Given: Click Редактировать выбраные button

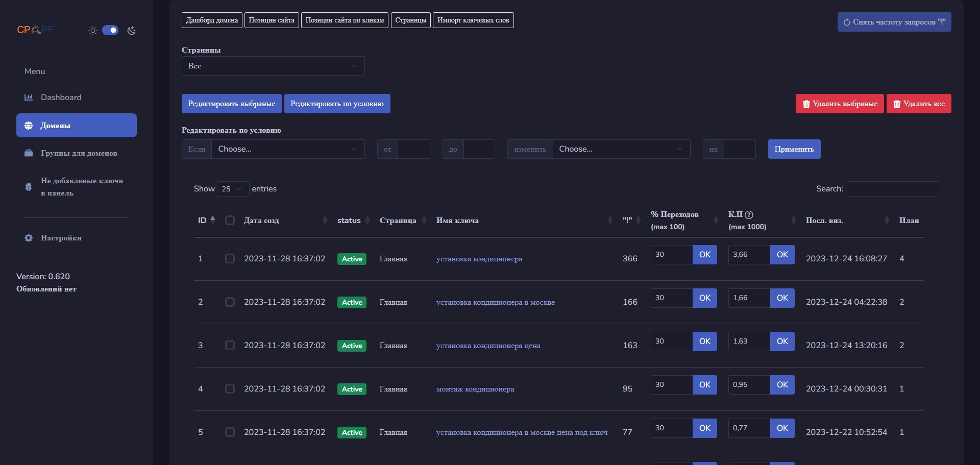Looking at the screenshot, I should [232, 104].
